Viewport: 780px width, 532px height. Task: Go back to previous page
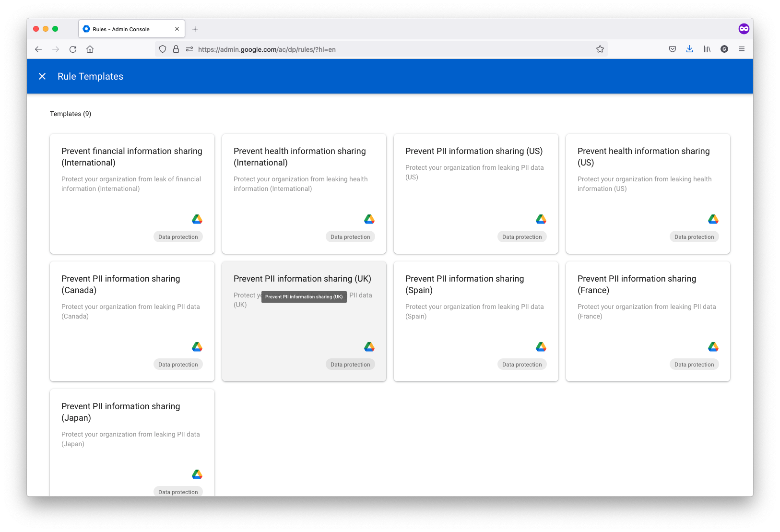(x=38, y=49)
